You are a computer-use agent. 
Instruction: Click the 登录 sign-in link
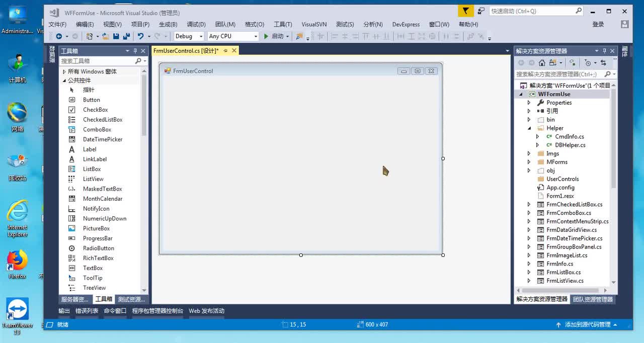tap(598, 24)
